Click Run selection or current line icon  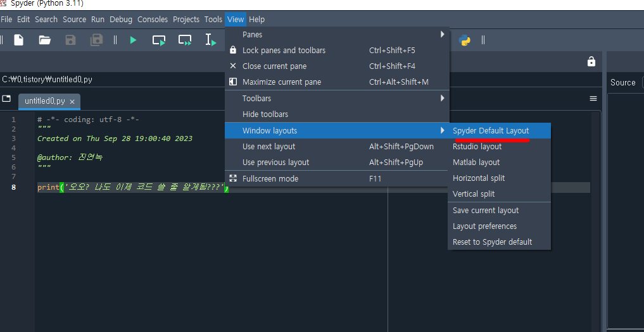click(x=211, y=40)
